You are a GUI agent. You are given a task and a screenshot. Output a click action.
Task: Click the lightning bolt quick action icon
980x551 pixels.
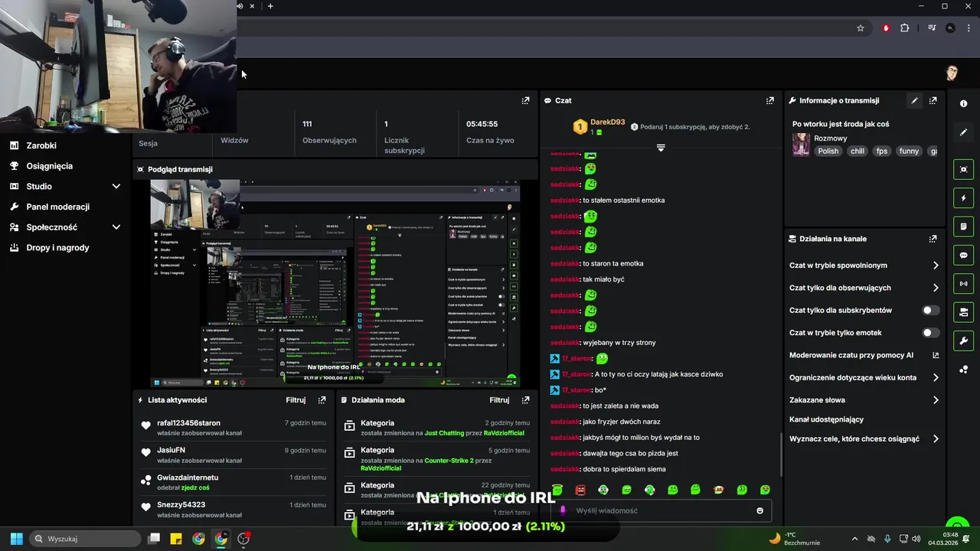pos(963,198)
